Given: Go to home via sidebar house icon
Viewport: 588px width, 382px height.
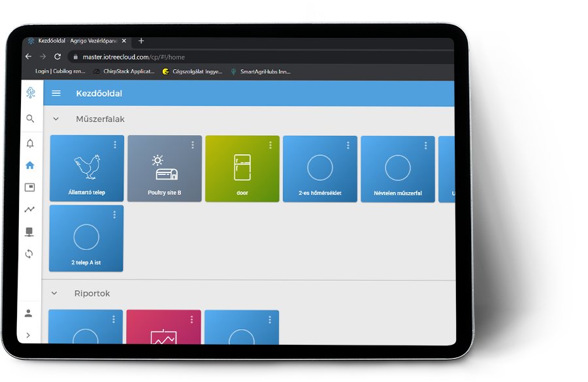Looking at the screenshot, I should [30, 165].
